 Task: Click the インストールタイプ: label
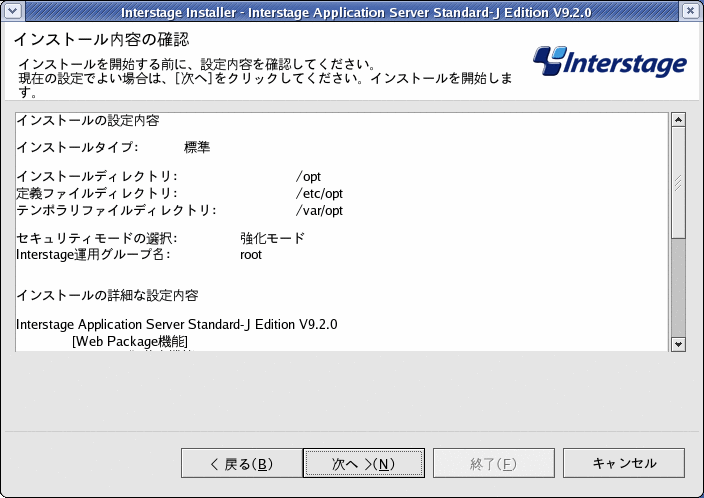(77, 147)
